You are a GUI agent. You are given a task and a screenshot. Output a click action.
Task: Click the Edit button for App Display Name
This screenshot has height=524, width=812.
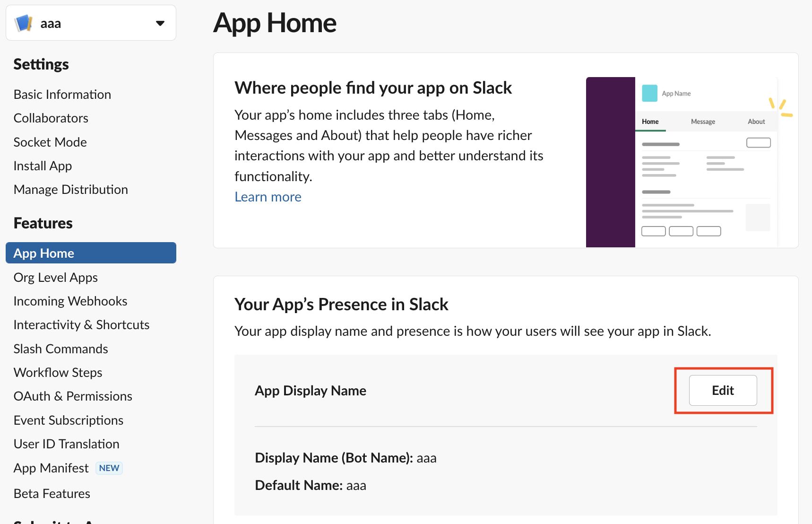723,390
